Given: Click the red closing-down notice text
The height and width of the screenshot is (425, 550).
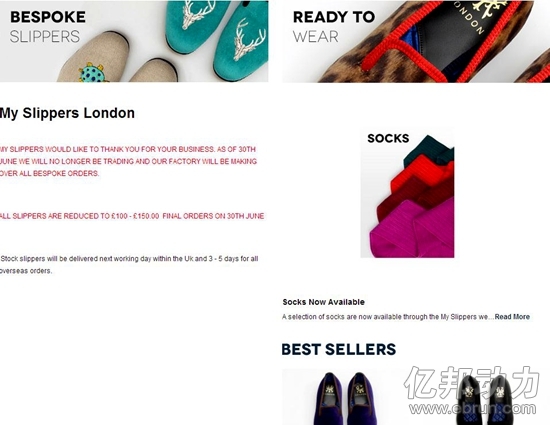Looking at the screenshot, I should [128, 161].
